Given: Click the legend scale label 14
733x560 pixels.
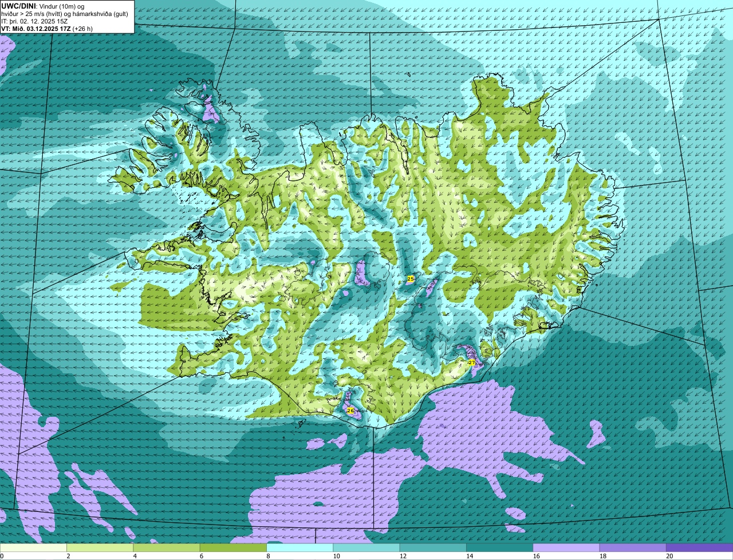Looking at the screenshot, I should coord(470,556).
